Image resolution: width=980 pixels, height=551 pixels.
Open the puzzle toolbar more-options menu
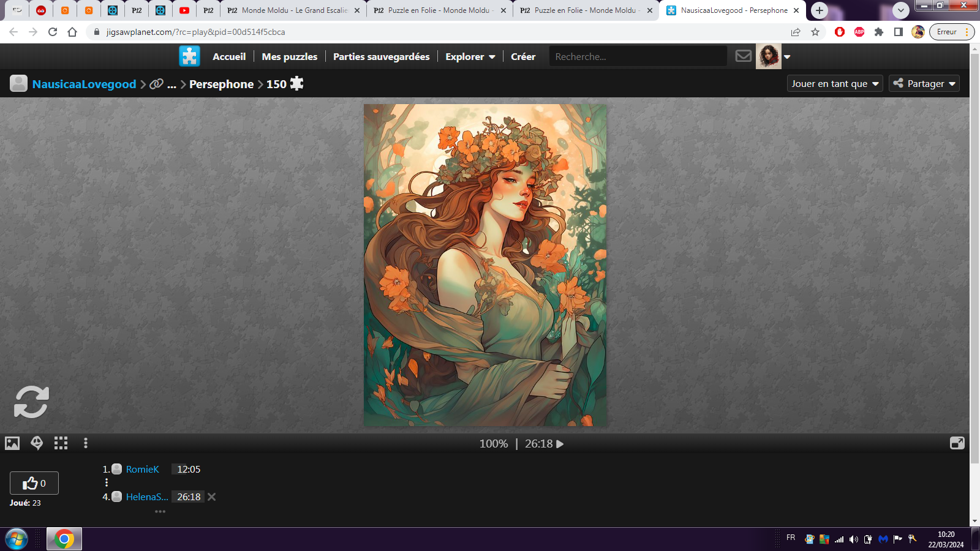pos(86,443)
